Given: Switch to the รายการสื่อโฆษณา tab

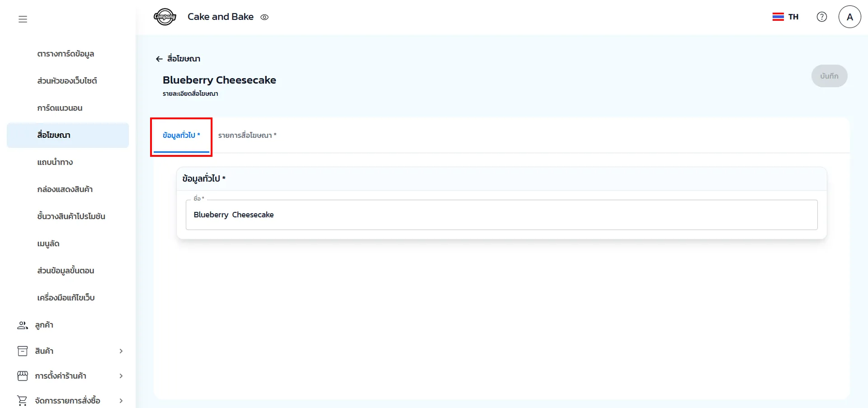Looking at the screenshot, I should coord(247,135).
